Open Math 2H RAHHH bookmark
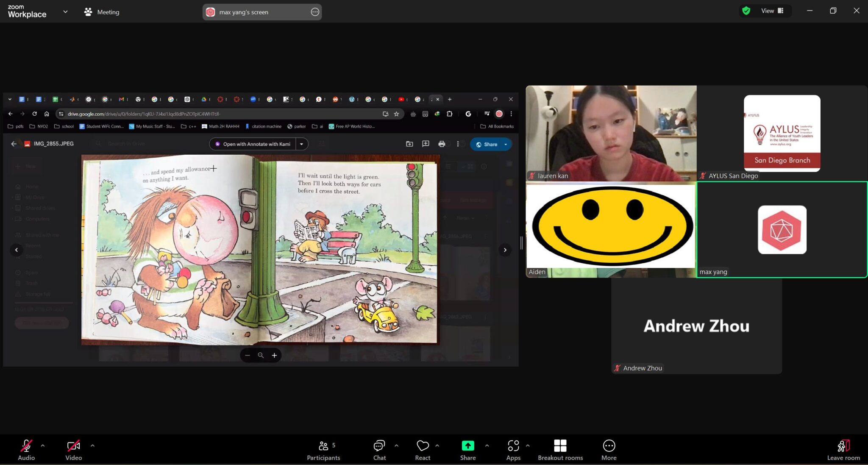This screenshot has width=868, height=465. (x=220, y=126)
